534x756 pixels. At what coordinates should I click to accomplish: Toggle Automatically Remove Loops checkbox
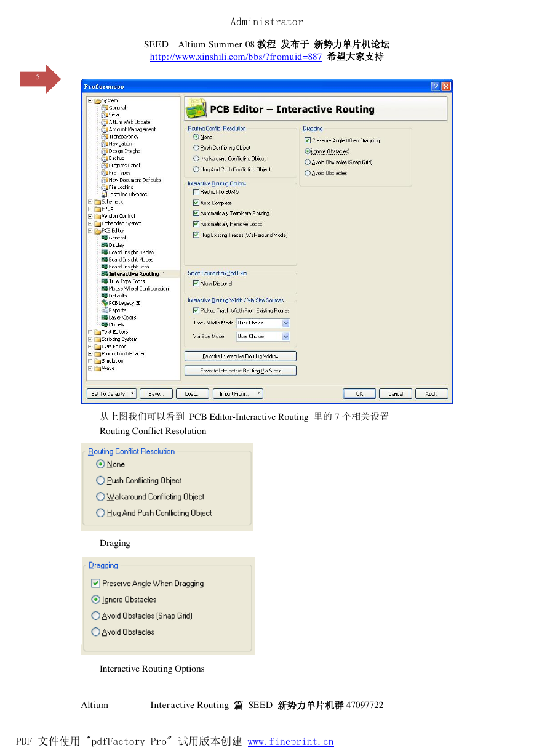pos(196,224)
